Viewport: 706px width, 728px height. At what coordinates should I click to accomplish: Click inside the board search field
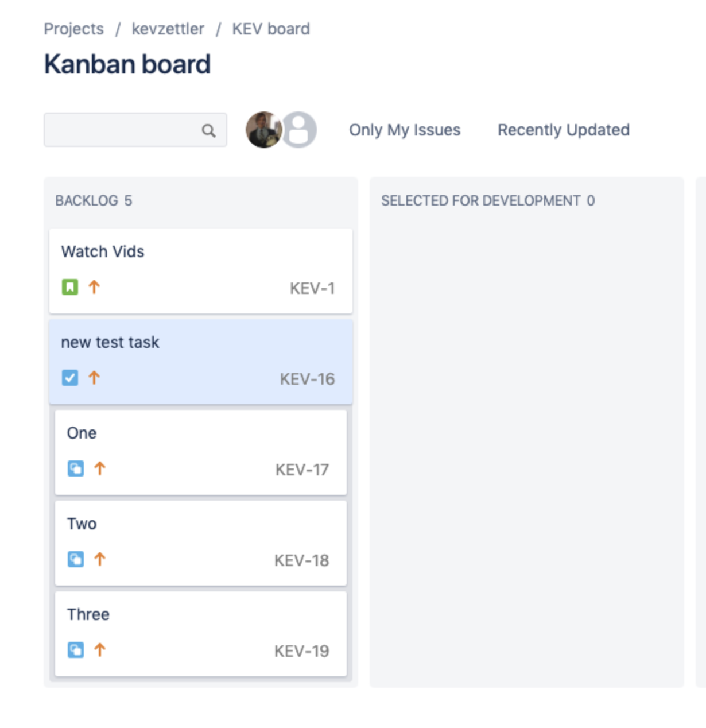(126, 130)
